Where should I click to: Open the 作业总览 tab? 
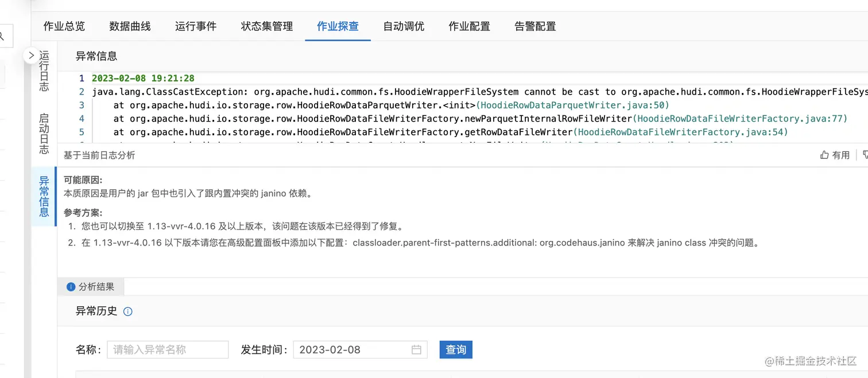pyautogui.click(x=64, y=26)
